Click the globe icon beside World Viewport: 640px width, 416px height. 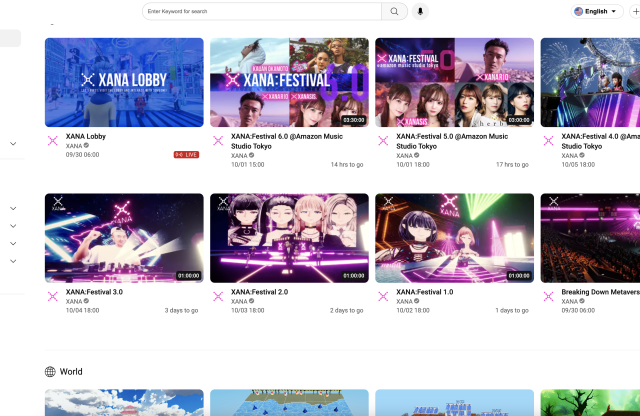click(50, 372)
